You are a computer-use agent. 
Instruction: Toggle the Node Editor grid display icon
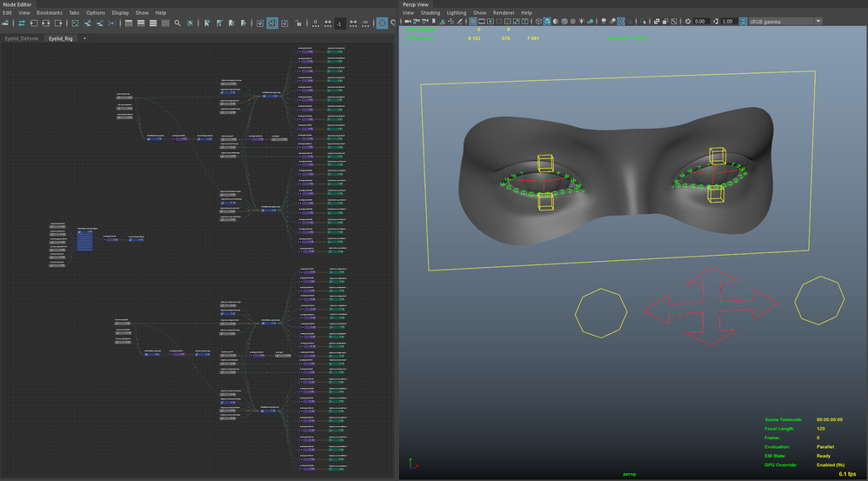[382, 23]
